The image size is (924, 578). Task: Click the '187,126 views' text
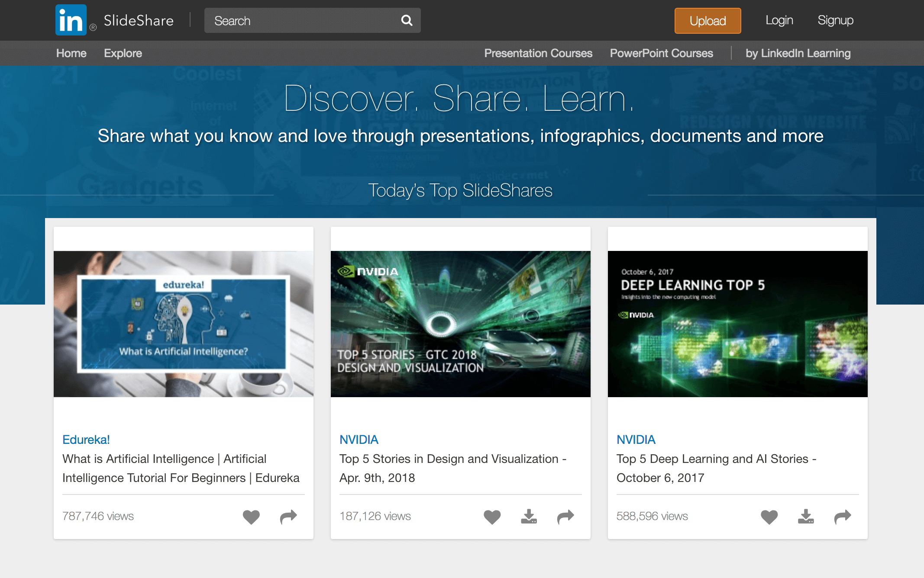375,516
